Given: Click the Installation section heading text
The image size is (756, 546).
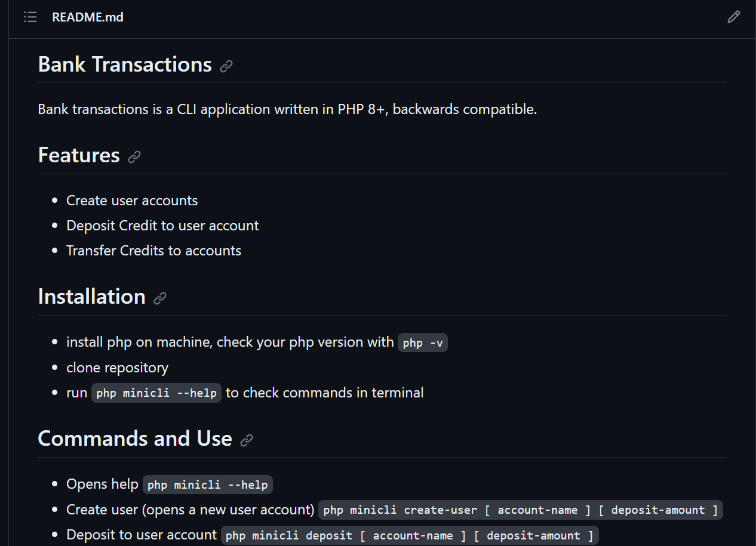Looking at the screenshot, I should (x=91, y=296).
